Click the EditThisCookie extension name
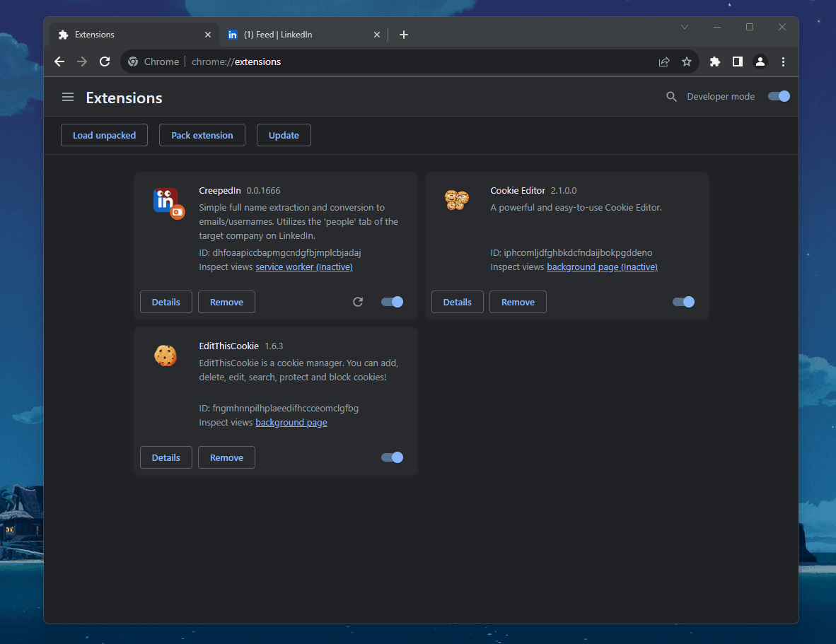 click(x=228, y=346)
